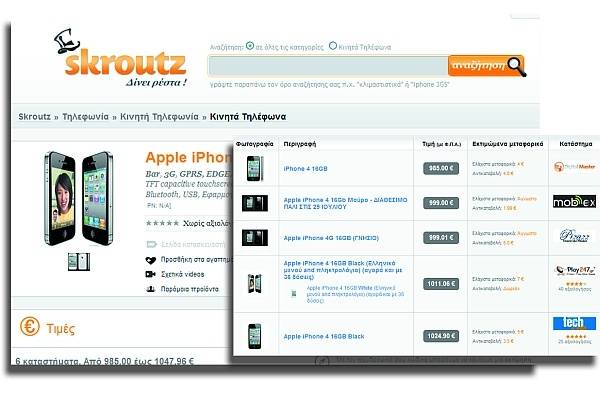Open the 'Apple iPhone 4G 16GB (ΓΝΗΣΙΟ)' link
600x398 pixels.
[x=331, y=238]
